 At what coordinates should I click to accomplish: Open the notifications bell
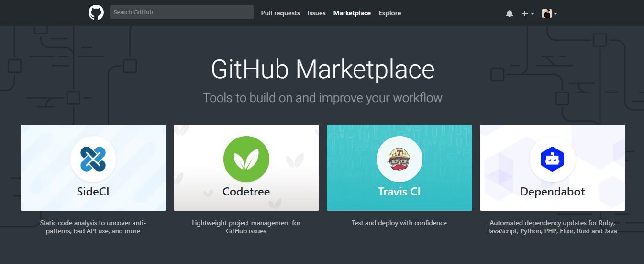click(x=510, y=13)
